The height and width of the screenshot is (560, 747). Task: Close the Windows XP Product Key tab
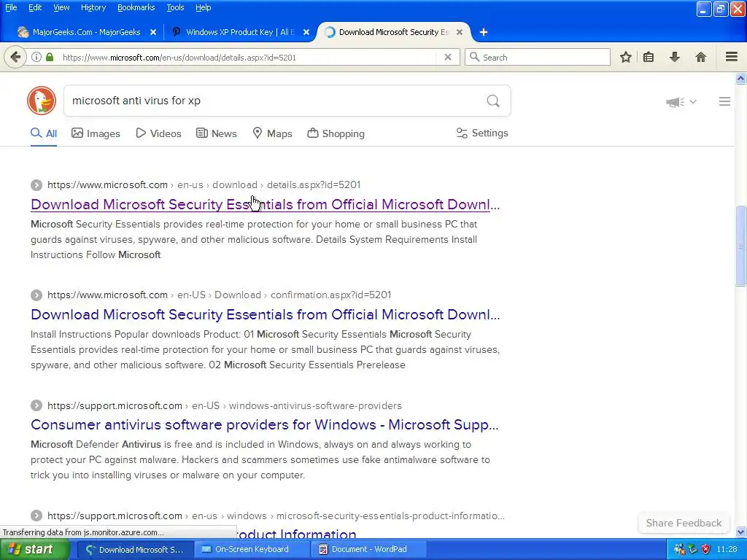[x=306, y=32]
